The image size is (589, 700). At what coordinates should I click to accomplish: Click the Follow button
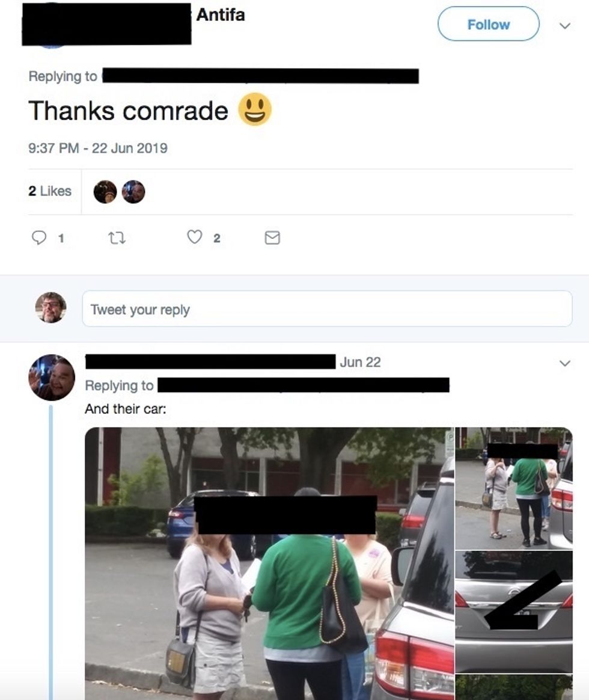[x=488, y=24]
